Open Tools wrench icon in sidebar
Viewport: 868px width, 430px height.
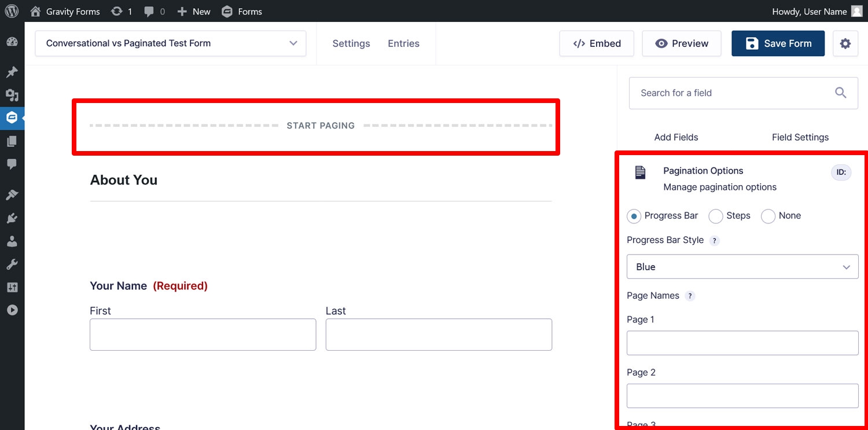pos(12,264)
